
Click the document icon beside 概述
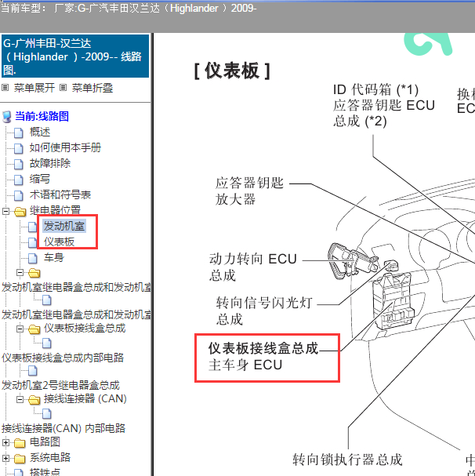pyautogui.click(x=19, y=133)
